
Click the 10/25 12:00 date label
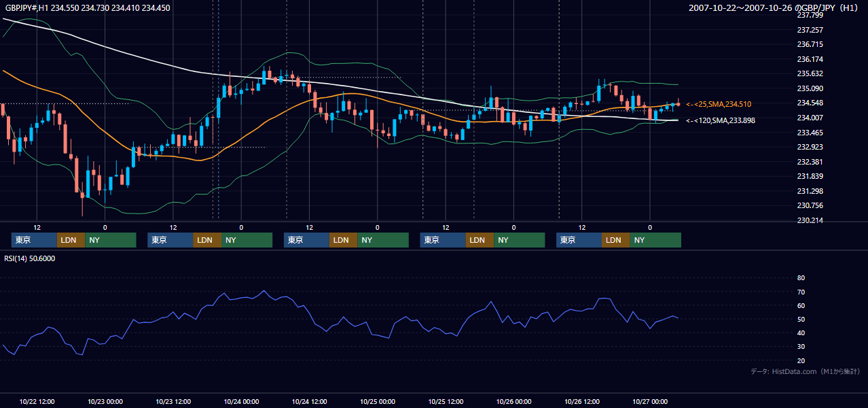[446, 401]
